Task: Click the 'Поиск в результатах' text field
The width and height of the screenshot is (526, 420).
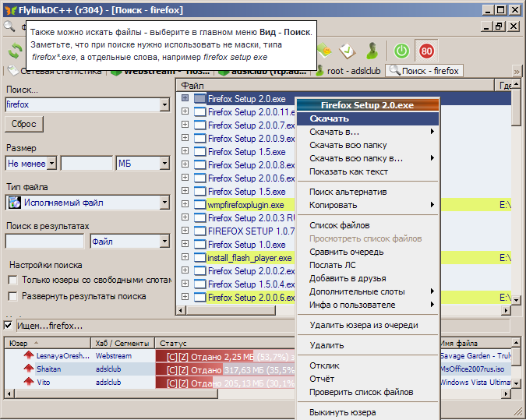Action: click(44, 242)
